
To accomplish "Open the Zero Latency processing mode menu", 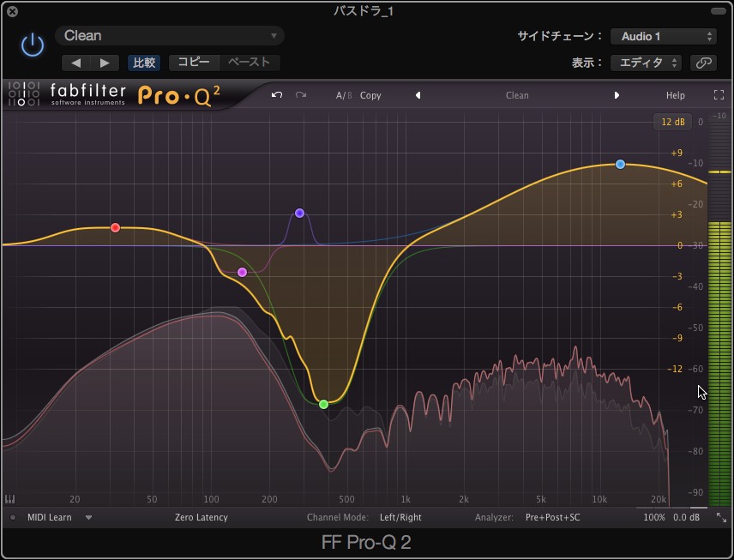I will point(202,517).
